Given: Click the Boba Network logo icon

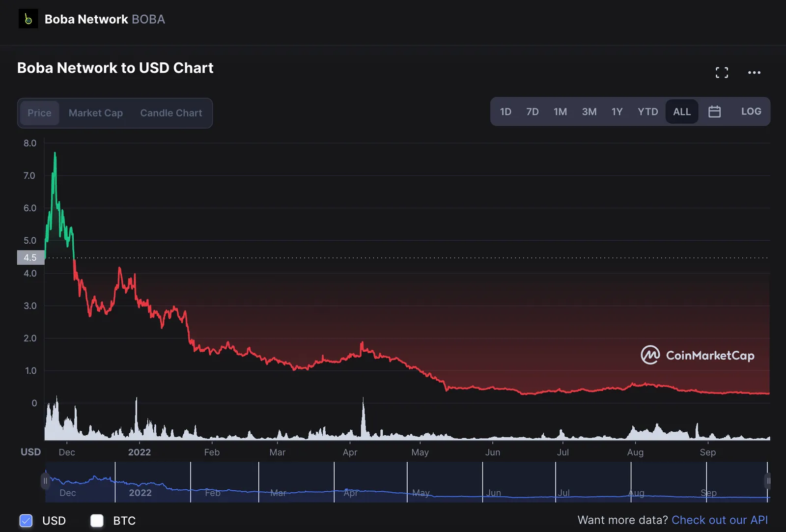Looking at the screenshot, I should click(x=28, y=19).
